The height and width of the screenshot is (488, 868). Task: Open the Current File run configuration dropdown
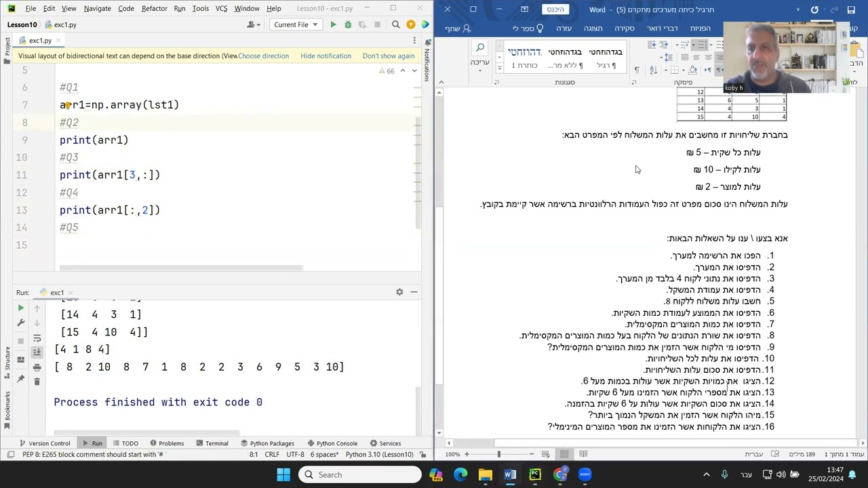pyautogui.click(x=296, y=24)
